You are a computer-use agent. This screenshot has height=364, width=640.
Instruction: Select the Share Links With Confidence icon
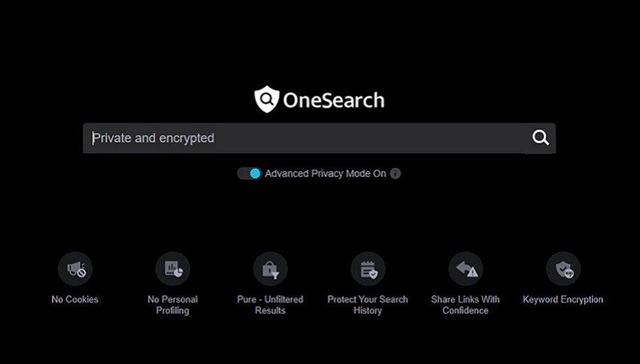tap(465, 269)
